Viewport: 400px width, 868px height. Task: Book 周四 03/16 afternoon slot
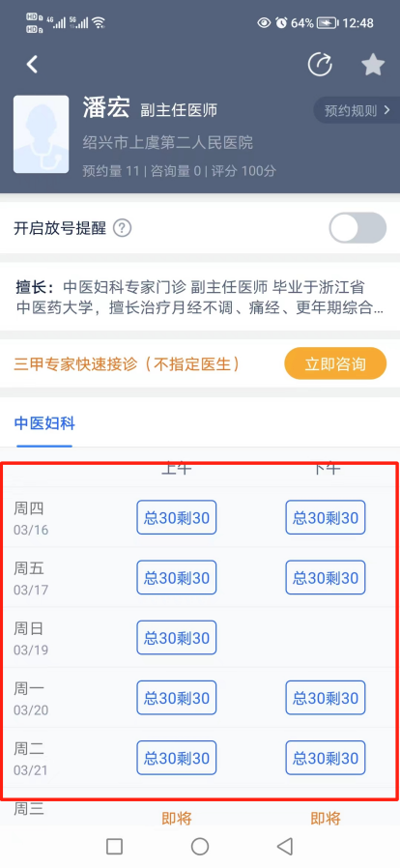[326, 517]
